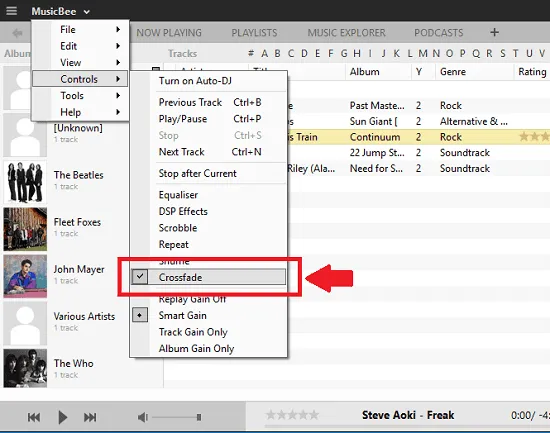Skip to next track in player bar
Screen dimensions: 550x433
point(90,417)
